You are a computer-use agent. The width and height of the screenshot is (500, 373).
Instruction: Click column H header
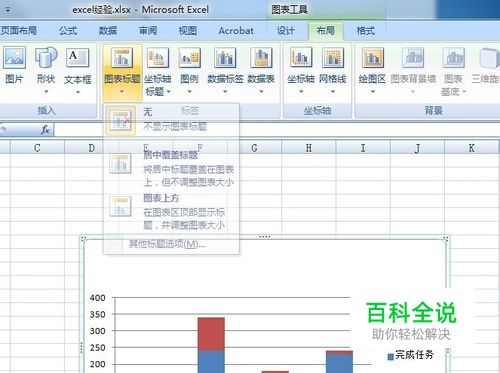coord(309,148)
